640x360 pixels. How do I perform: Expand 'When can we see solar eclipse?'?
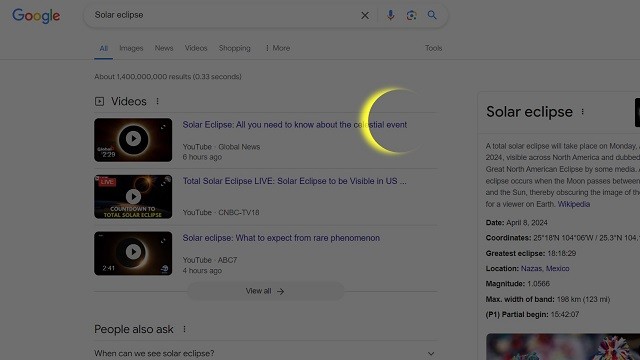tap(265, 353)
